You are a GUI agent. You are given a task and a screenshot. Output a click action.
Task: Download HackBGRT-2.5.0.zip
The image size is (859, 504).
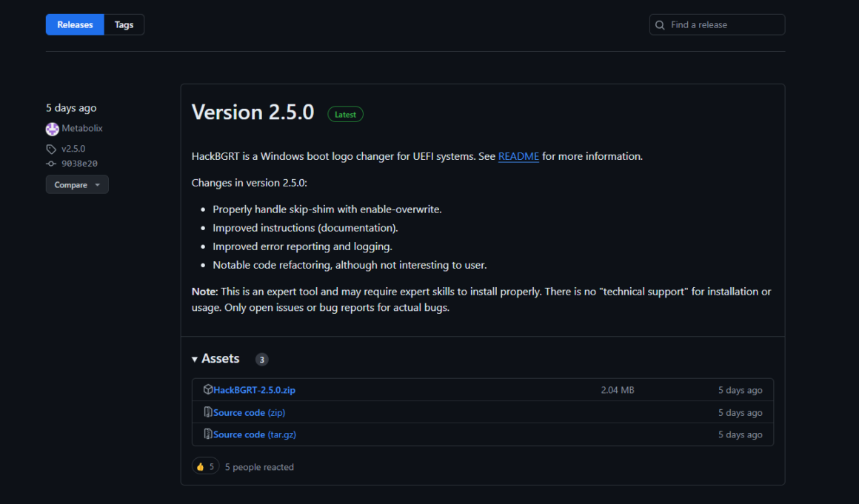pos(254,390)
